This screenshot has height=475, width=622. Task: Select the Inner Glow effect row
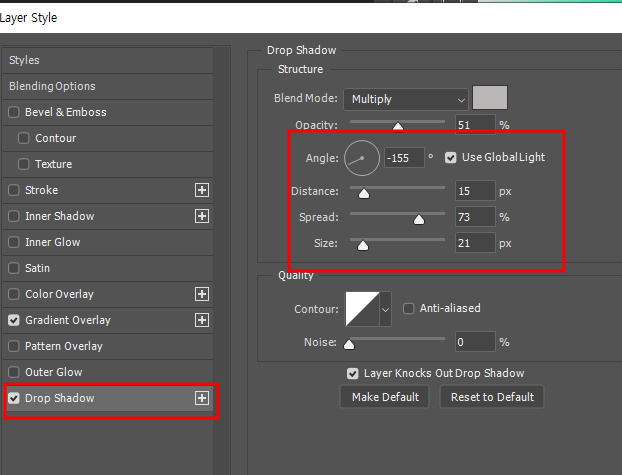tap(108, 242)
